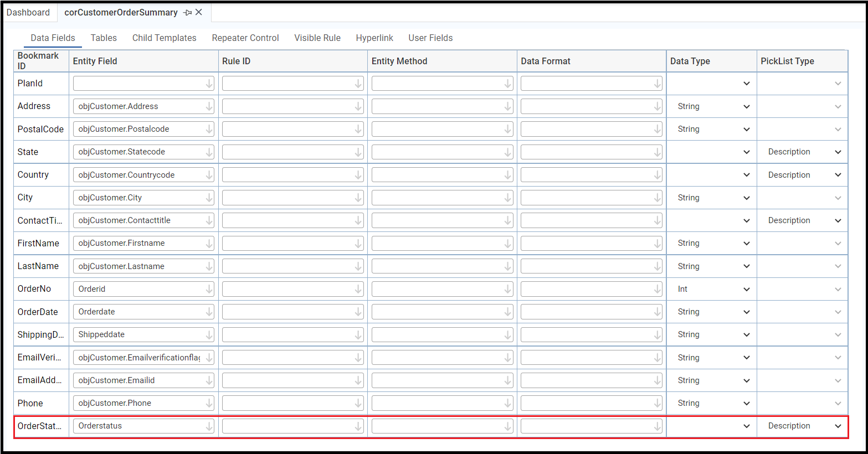
Task: Click the arrow icon in objCustomer.Contacttitle field
Action: click(209, 220)
